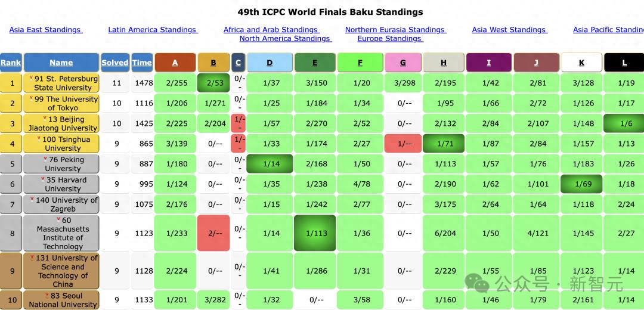Screen dimensions: 644x310
Task: Click the medal icon beside Seoul National University
Action: tap(47, 295)
